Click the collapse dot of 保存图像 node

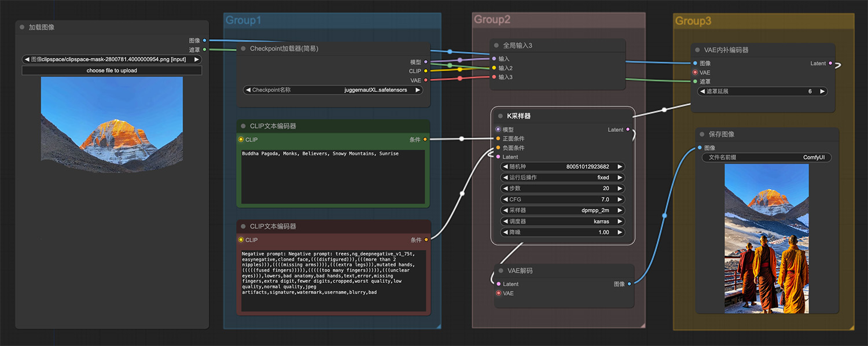pos(702,134)
